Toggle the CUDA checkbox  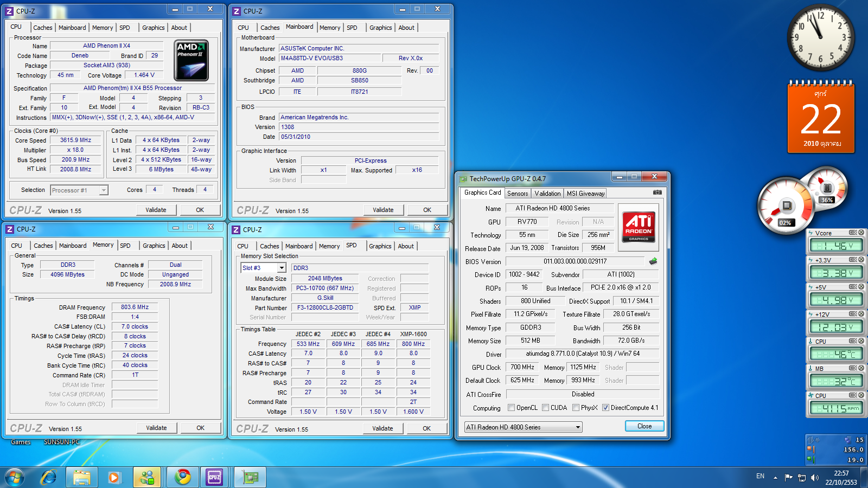(x=545, y=408)
